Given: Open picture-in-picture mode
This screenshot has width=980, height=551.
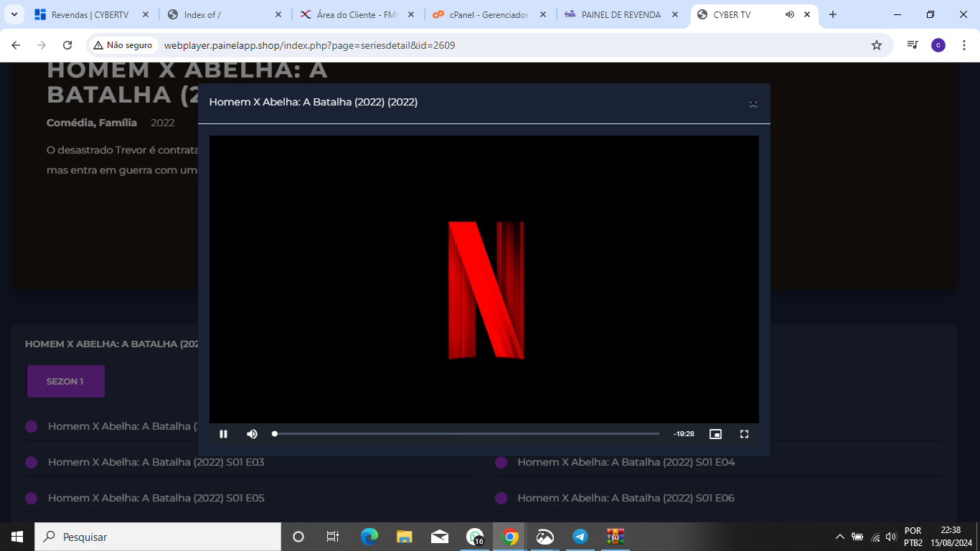Looking at the screenshot, I should (715, 433).
